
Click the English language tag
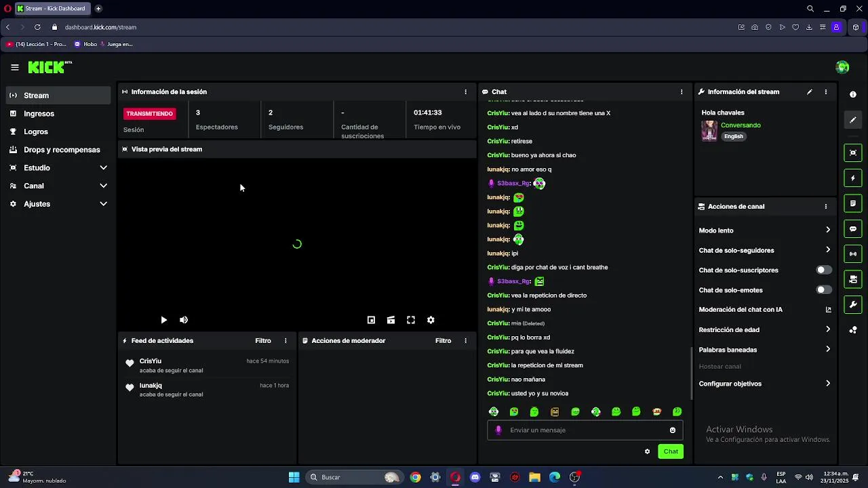point(734,136)
